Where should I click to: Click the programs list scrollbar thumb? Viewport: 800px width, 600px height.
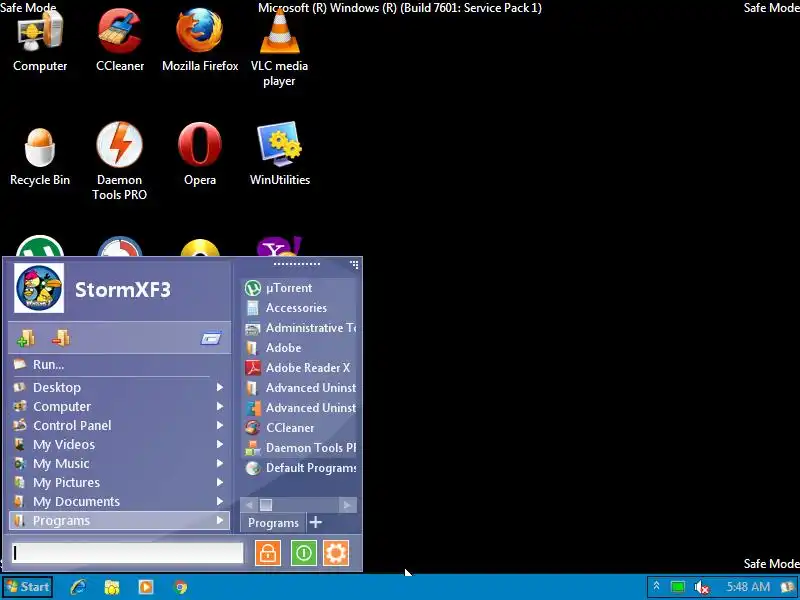coord(266,505)
